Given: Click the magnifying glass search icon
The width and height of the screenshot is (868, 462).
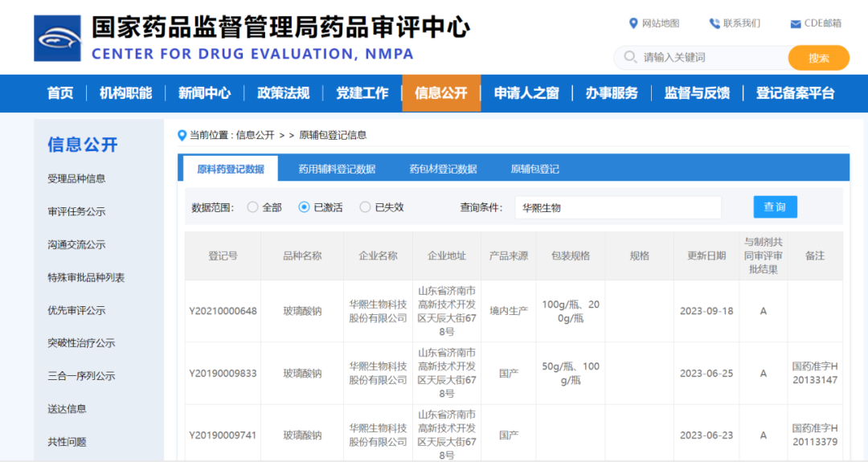Looking at the screenshot, I should (628, 58).
